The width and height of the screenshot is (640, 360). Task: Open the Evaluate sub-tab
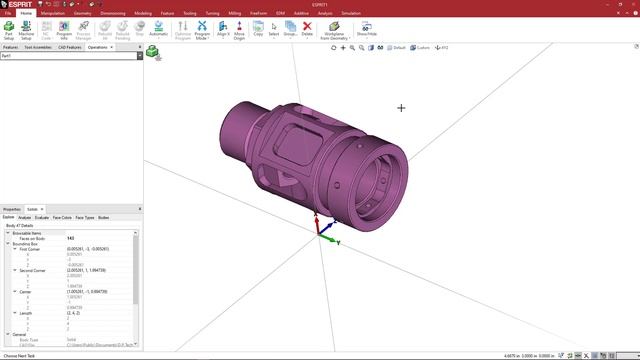pos(42,218)
